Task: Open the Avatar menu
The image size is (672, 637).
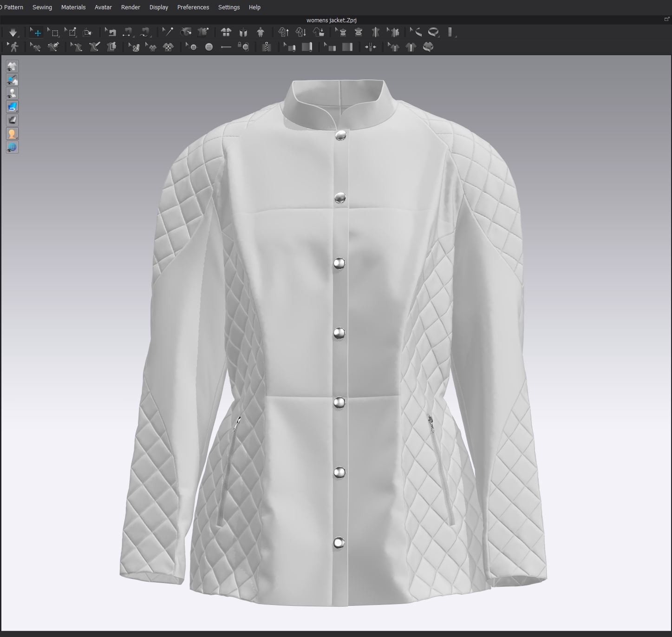Action: 103,7
